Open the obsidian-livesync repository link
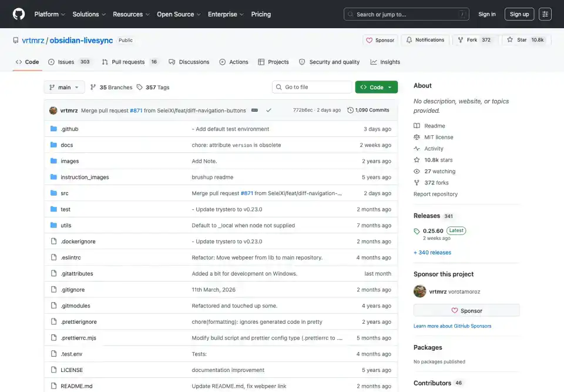This screenshot has height=392, width=564. pos(81,41)
